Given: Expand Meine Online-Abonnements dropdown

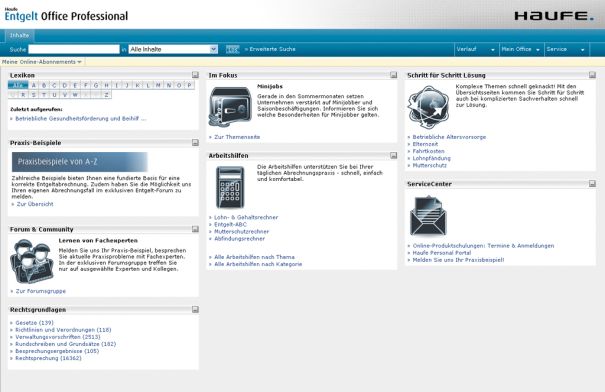Looking at the screenshot, I should pos(42,62).
